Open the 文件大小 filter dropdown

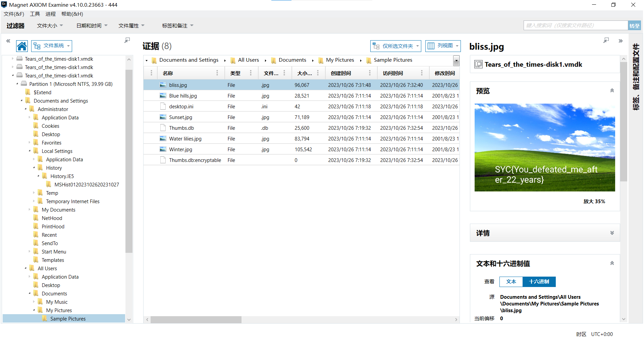coord(50,25)
